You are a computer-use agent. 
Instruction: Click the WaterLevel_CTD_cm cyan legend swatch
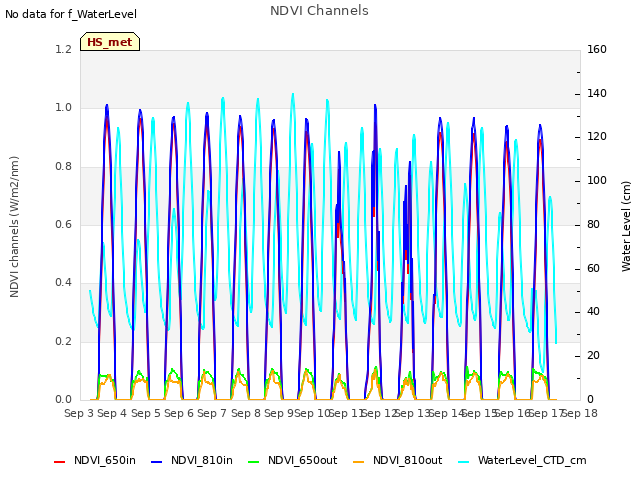[x=464, y=462]
